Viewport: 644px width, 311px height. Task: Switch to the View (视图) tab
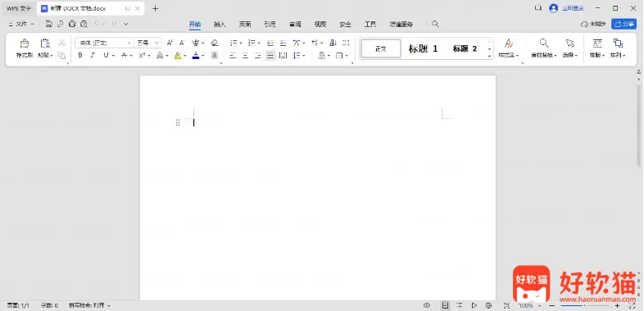tap(320, 25)
